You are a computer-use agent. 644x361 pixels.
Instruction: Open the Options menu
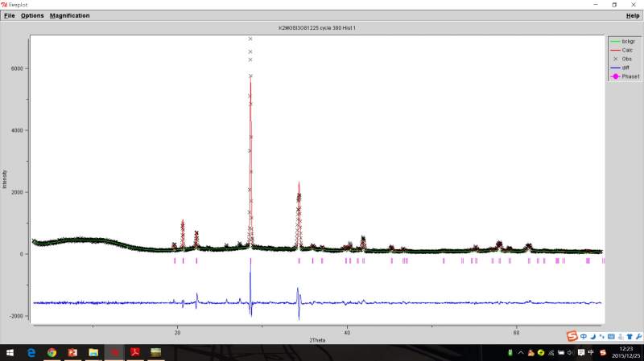click(x=32, y=15)
